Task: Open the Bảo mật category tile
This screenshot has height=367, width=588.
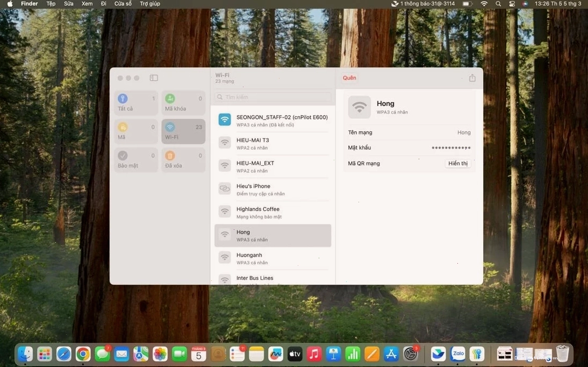Action: point(136,160)
